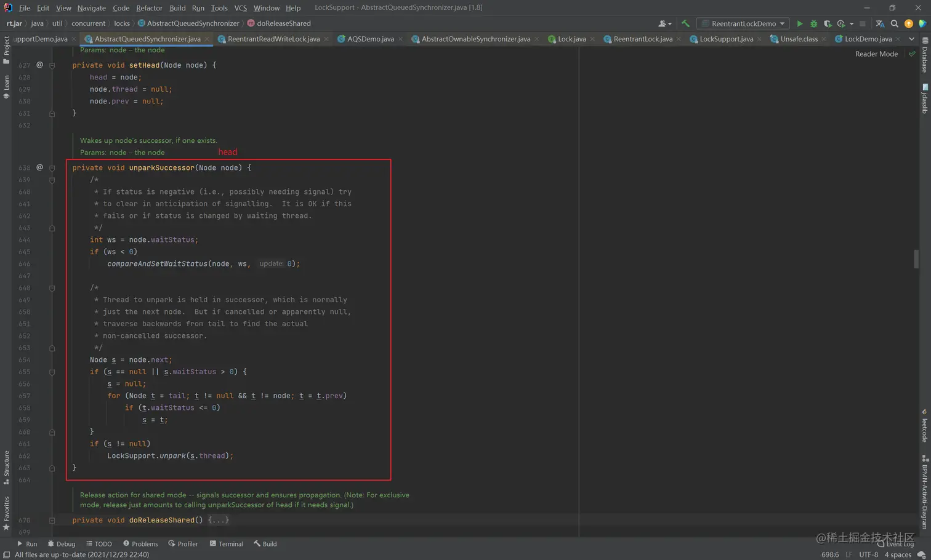
Task: Open Search Everywhere magnifier icon
Action: click(895, 23)
